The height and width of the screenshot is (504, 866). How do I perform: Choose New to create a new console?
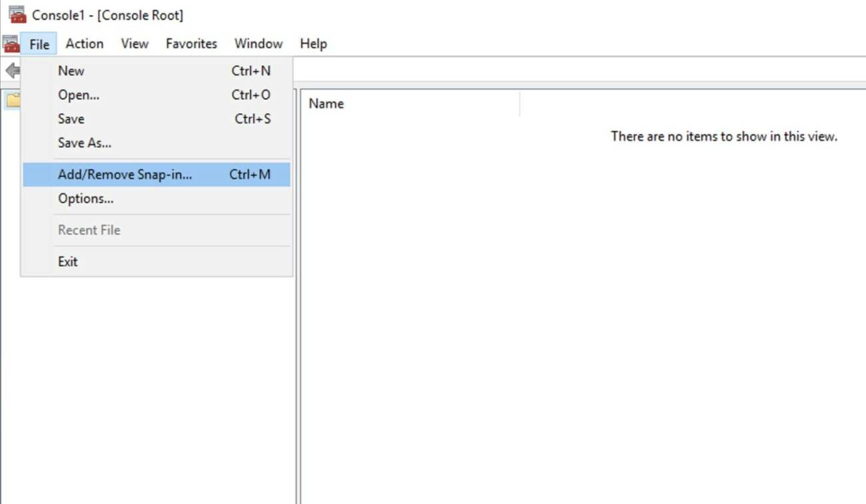pyautogui.click(x=71, y=71)
